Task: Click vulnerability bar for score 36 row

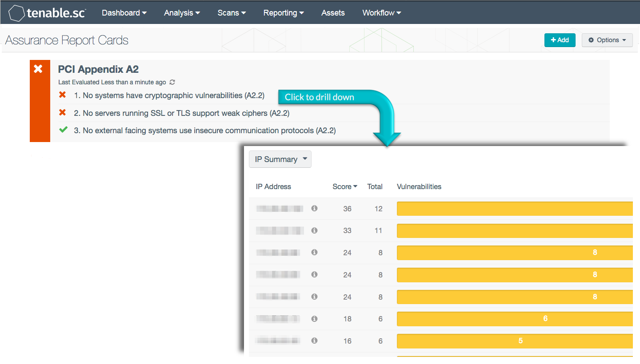Action: point(515,209)
